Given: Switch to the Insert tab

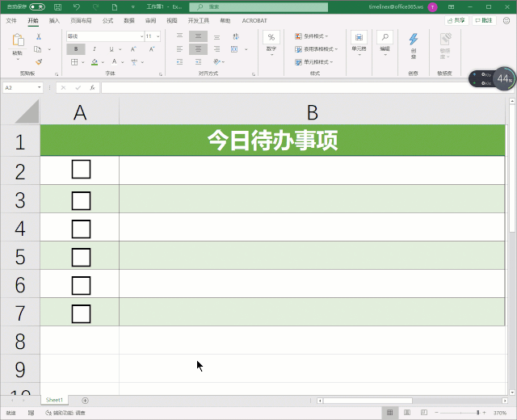Looking at the screenshot, I should point(54,21).
